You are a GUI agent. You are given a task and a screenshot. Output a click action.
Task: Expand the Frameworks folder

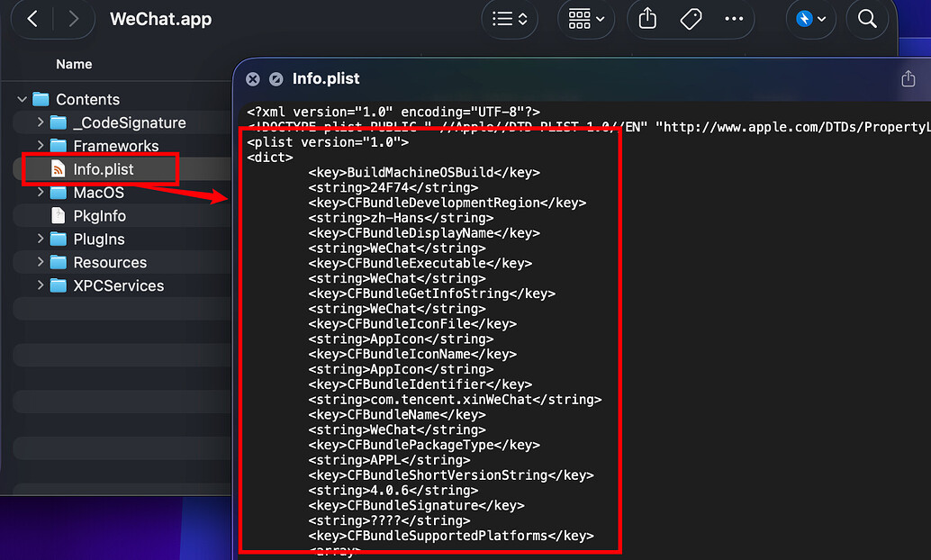click(x=41, y=146)
